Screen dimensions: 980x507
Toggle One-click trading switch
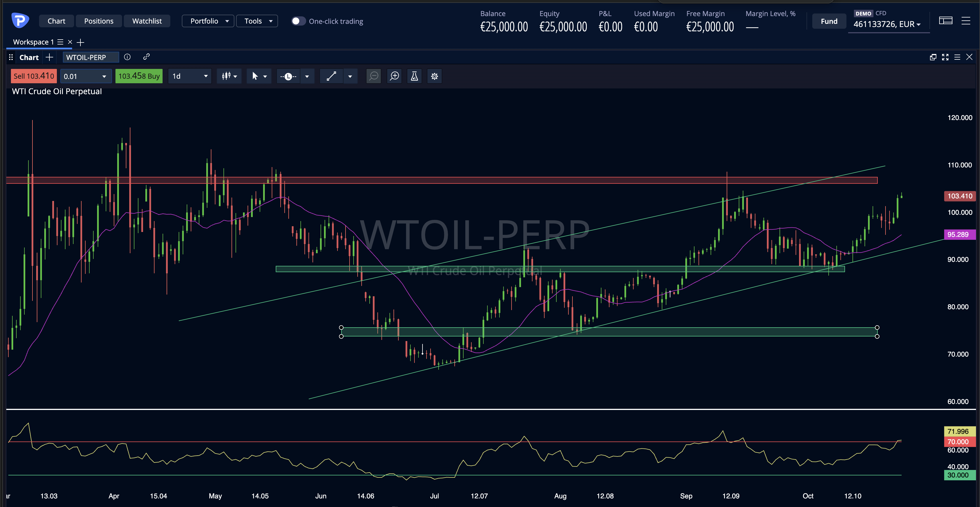(298, 21)
